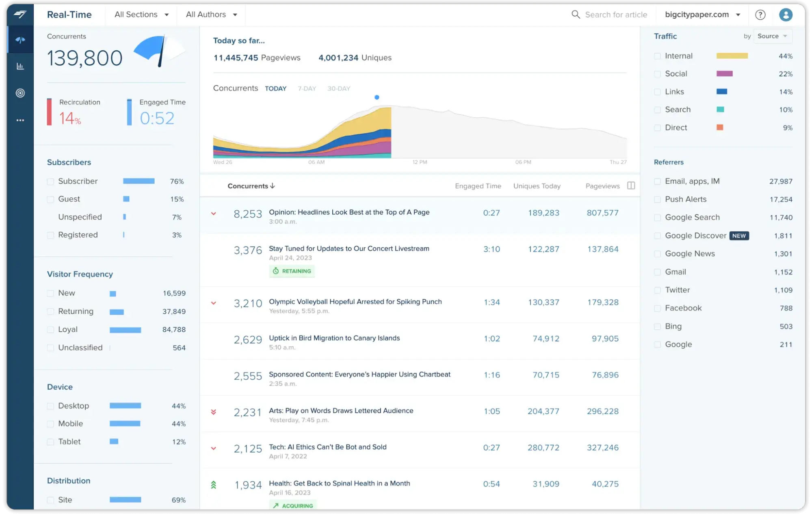Toggle the Internal traffic source checkbox
Viewport: 812px width, 514px height.
point(656,56)
